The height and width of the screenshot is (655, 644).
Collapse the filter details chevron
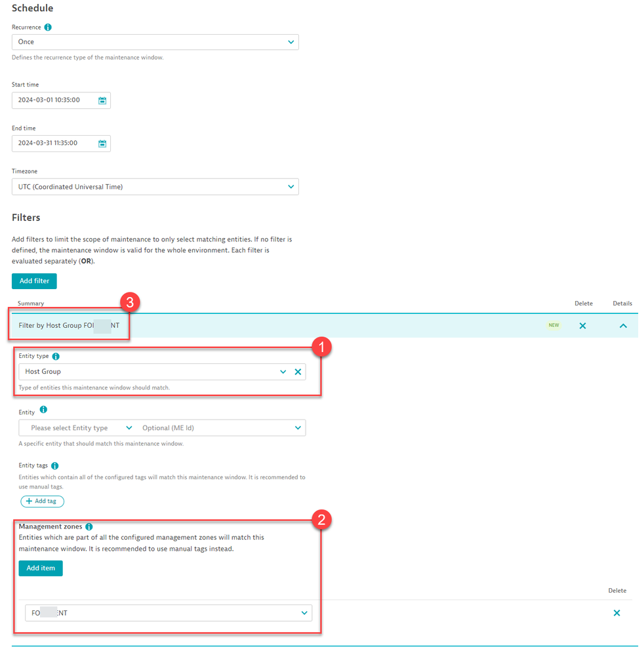click(x=623, y=326)
